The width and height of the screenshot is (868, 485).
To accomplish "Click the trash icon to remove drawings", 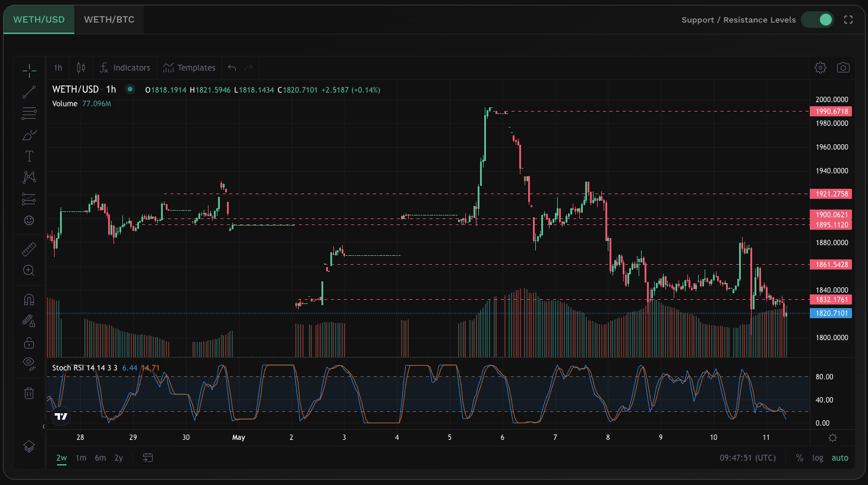I will (x=29, y=393).
